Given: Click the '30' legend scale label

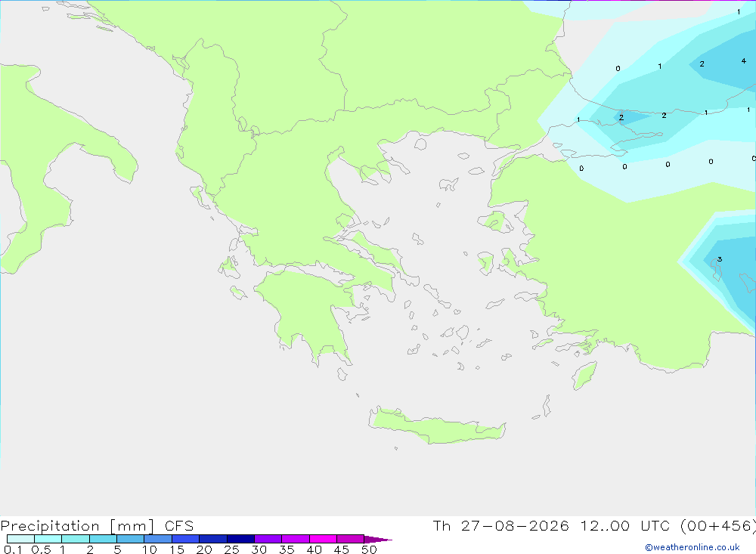Looking at the screenshot, I should (259, 549).
